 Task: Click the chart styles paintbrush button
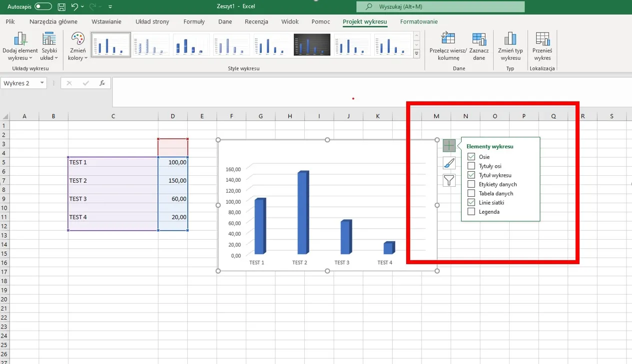pos(449,163)
